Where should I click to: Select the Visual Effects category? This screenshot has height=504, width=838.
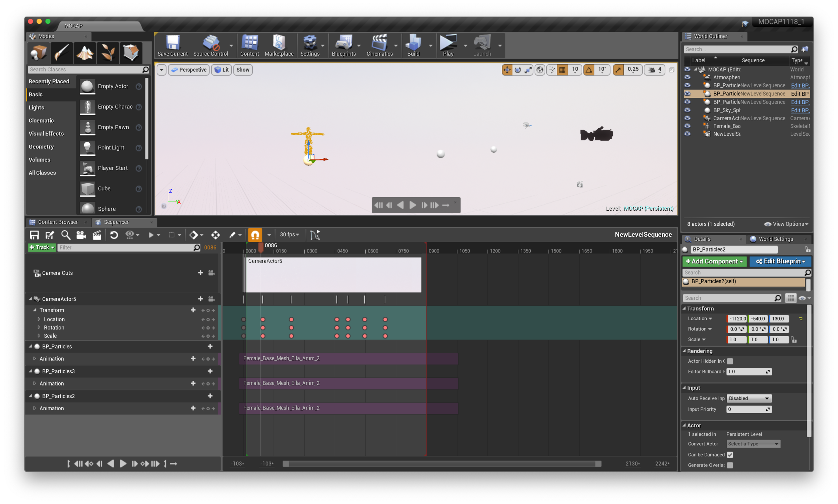click(x=46, y=134)
